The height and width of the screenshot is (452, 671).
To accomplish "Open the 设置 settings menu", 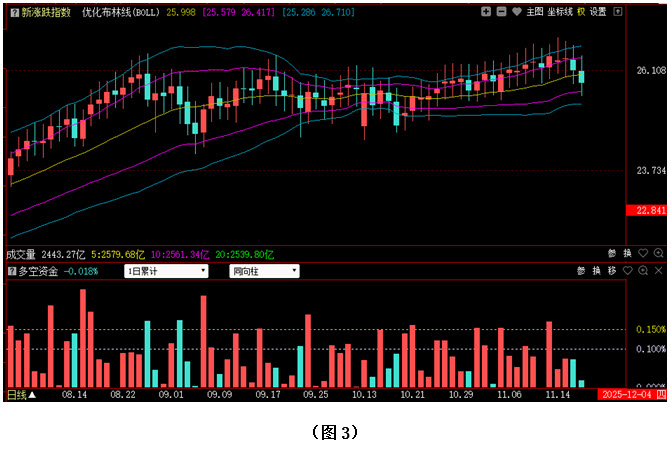I will pos(598,12).
